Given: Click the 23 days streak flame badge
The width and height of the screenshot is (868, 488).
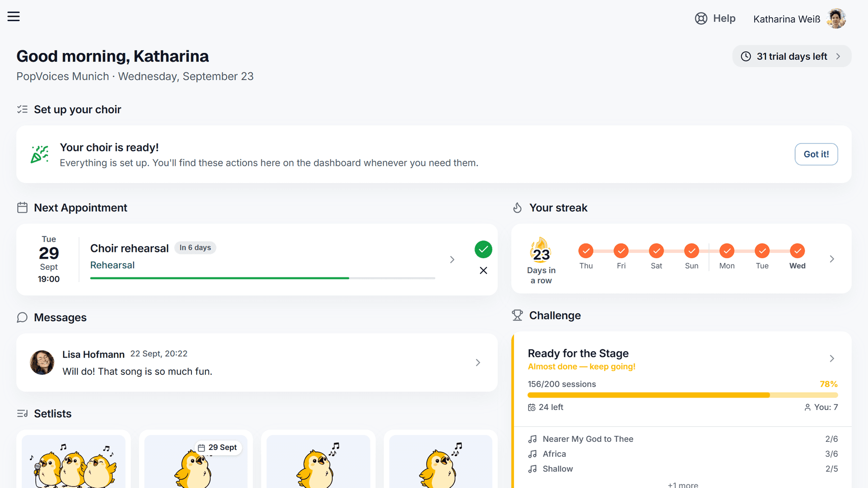Looking at the screenshot, I should [x=541, y=250].
